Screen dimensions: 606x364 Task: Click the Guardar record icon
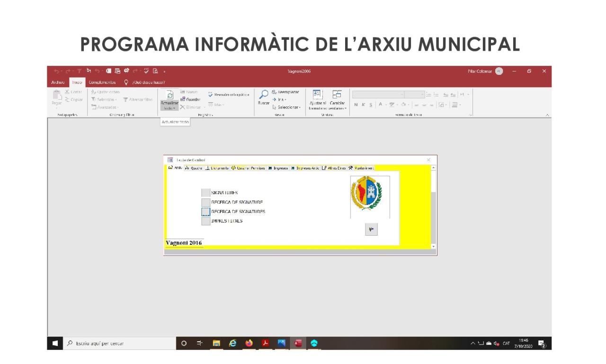[x=183, y=99]
